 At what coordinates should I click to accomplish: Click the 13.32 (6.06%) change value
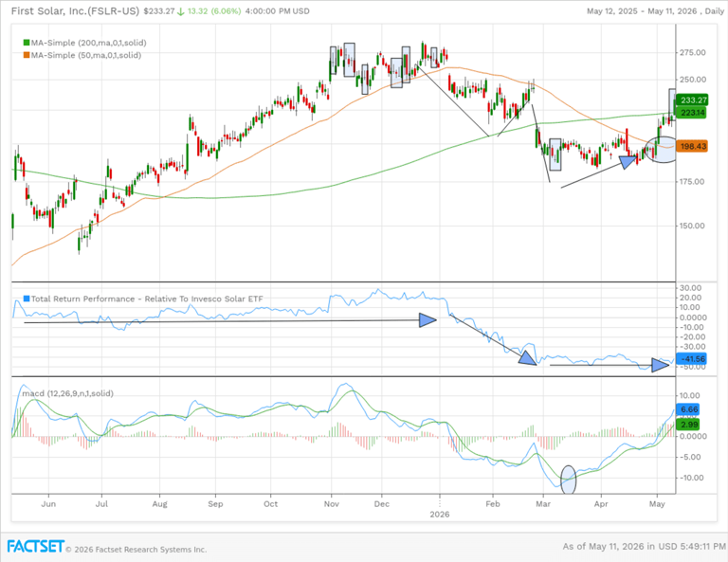pos(214,10)
